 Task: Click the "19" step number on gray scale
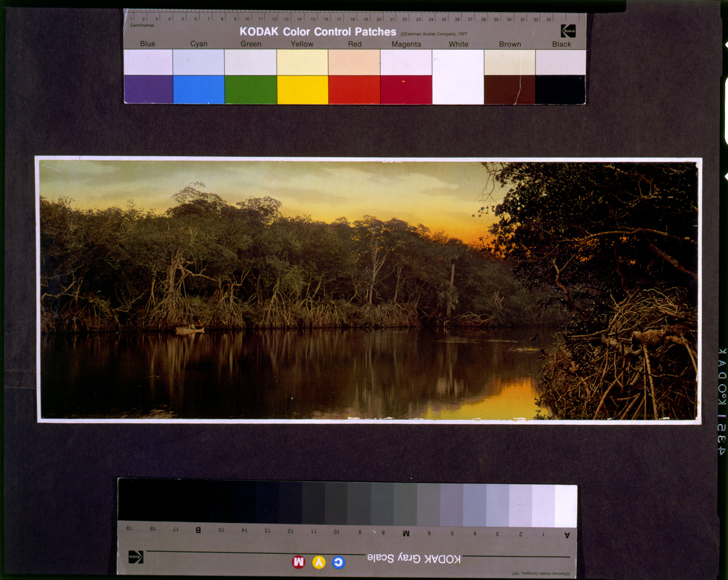coord(129,529)
